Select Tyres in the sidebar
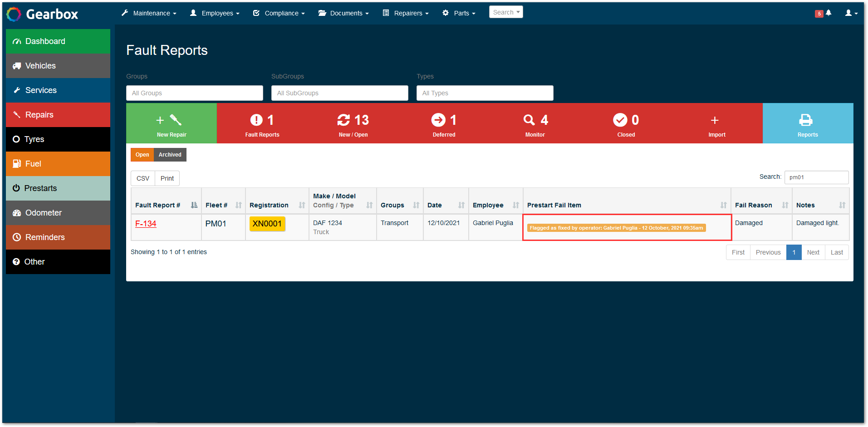 tap(58, 139)
